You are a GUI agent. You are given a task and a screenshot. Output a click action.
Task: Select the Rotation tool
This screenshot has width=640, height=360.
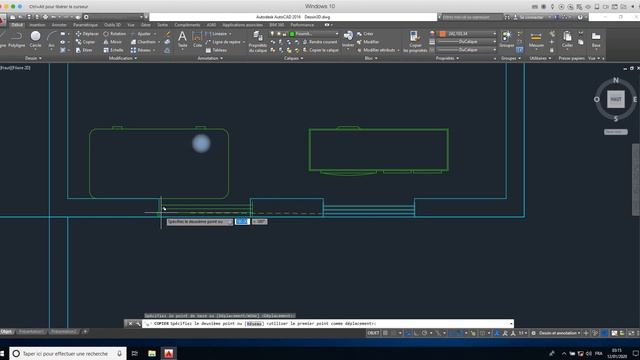(x=114, y=34)
